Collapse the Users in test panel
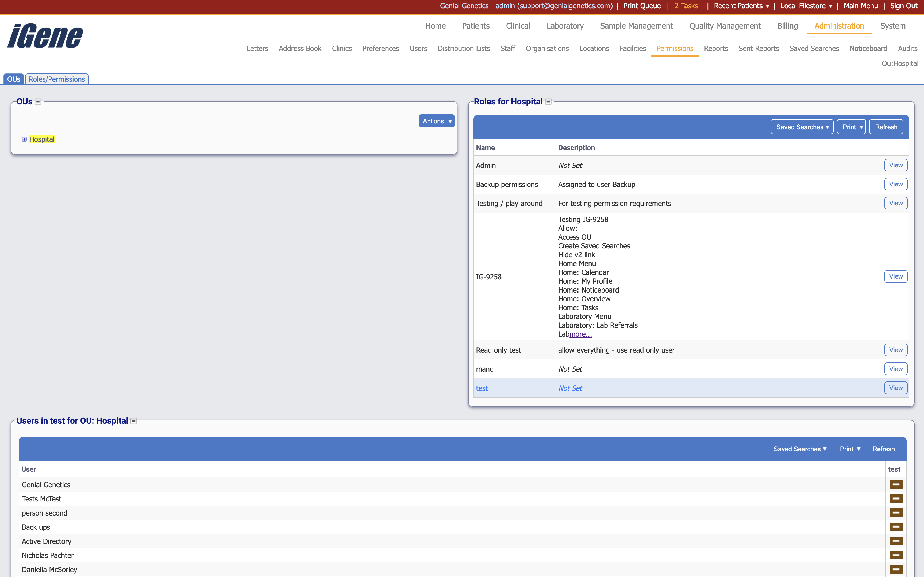This screenshot has width=924, height=577. point(134,421)
